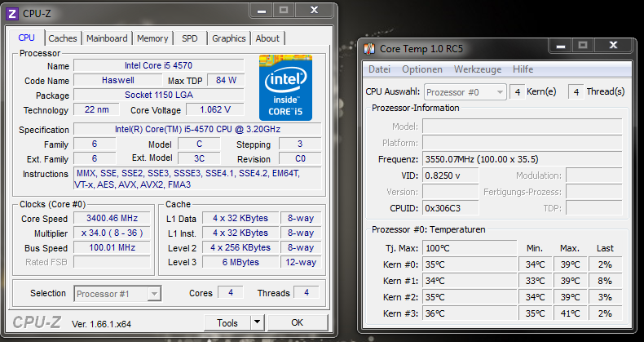Click the Kern #3 Max value '41°C'
The height and width of the screenshot is (342, 644).
coord(570,313)
